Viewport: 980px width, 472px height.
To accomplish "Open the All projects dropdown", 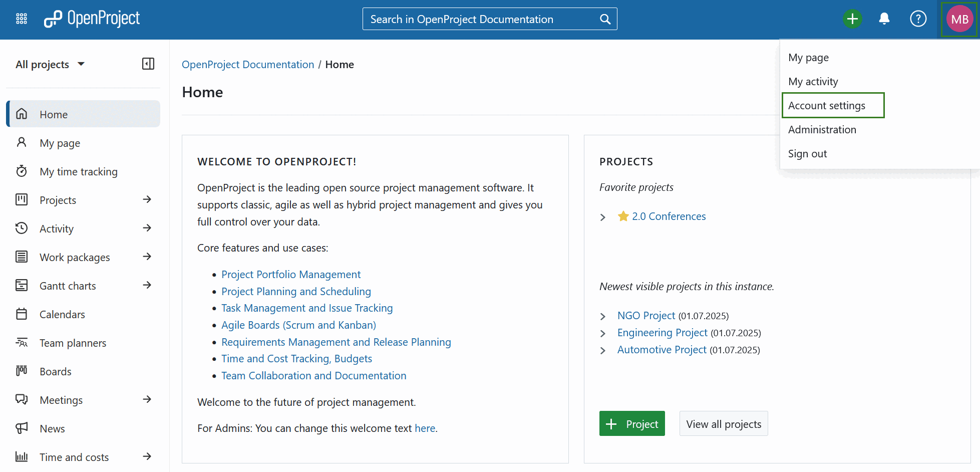I will click(50, 64).
